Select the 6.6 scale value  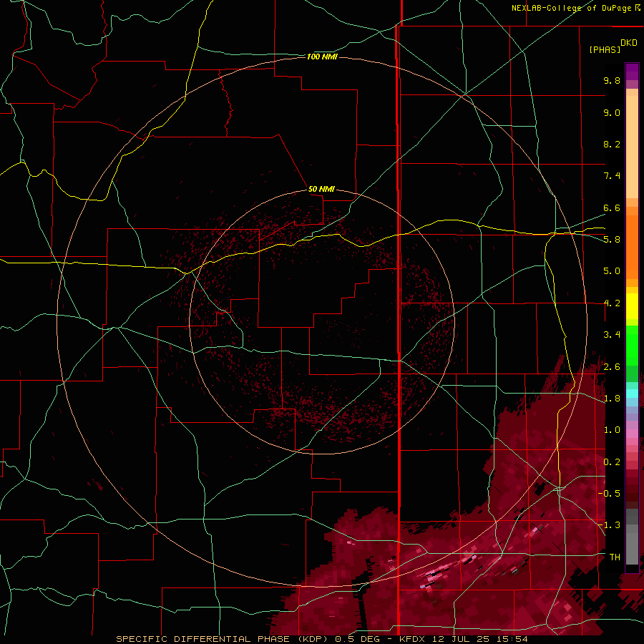[612, 208]
